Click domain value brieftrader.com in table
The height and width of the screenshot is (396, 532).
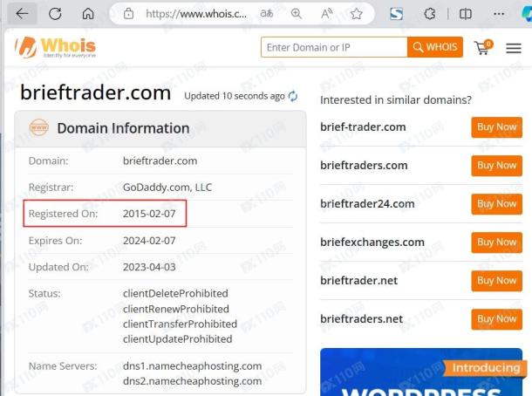coord(160,160)
